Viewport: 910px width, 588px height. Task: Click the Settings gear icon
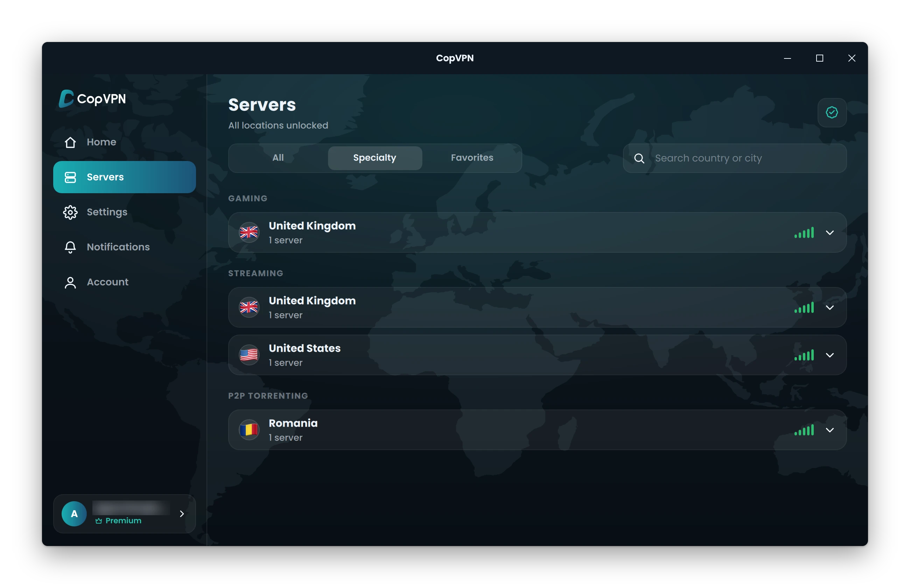coord(70,212)
